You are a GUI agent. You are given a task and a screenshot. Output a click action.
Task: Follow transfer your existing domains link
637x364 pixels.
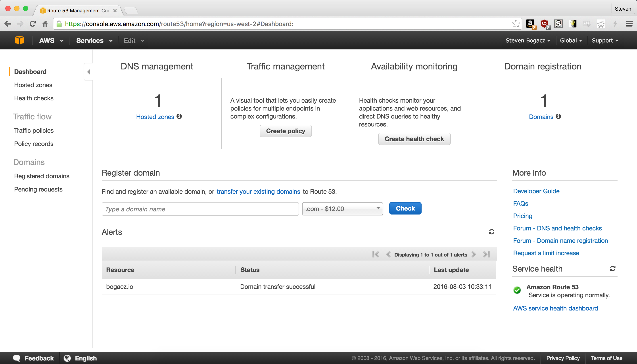(258, 192)
